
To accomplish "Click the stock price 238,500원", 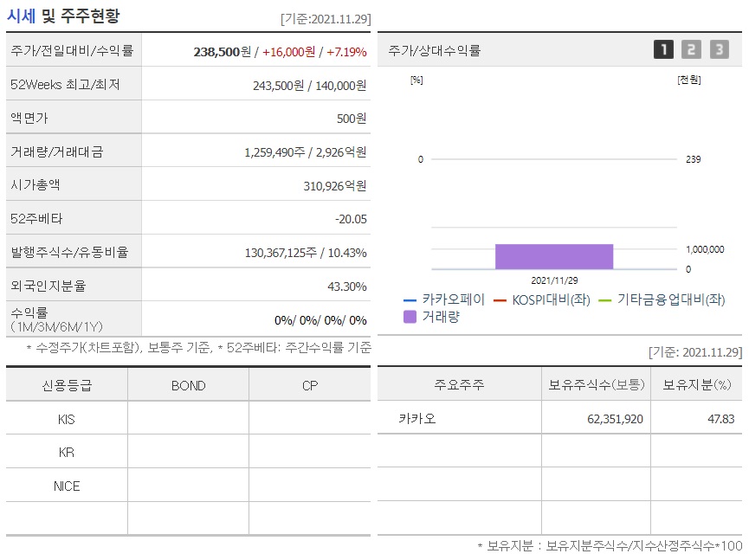I will pos(223,52).
